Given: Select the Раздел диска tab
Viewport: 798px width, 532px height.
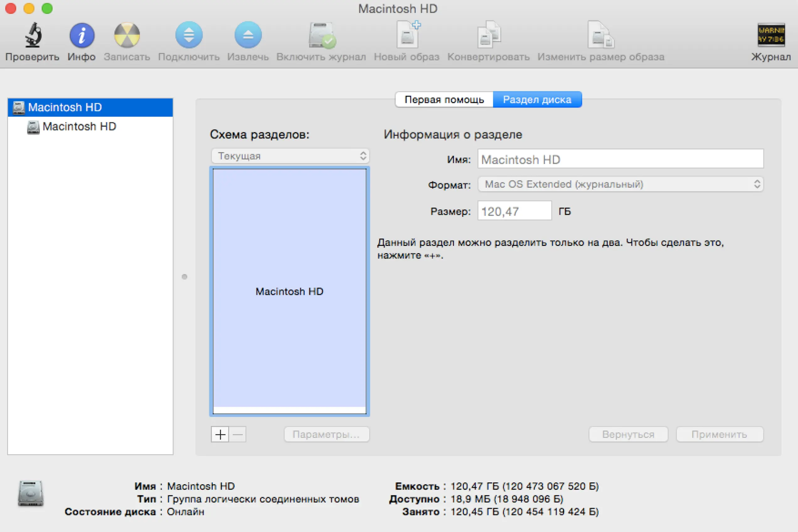Looking at the screenshot, I should tap(537, 100).
